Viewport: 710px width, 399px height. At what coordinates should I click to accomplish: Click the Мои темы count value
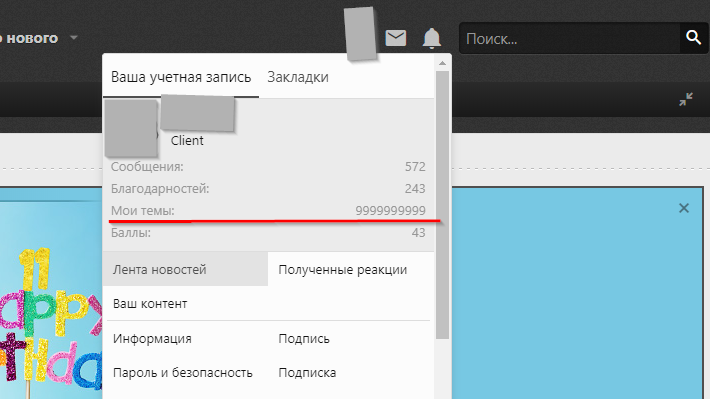[x=390, y=211]
